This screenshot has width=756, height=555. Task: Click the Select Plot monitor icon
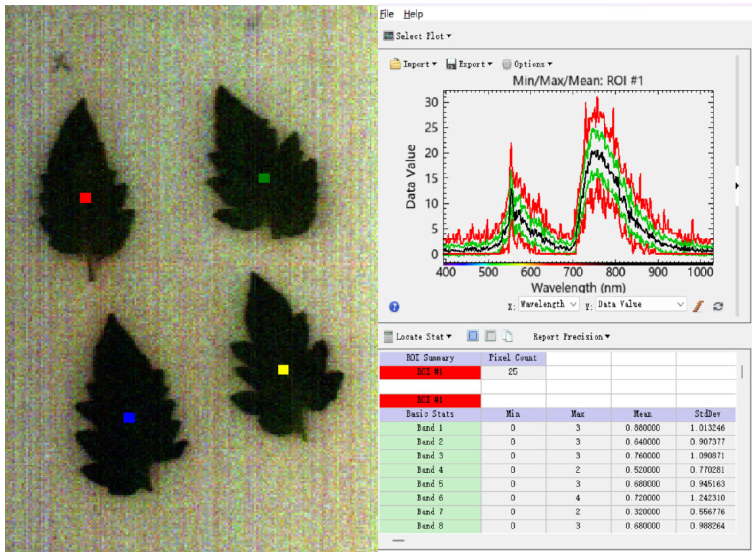[388, 35]
